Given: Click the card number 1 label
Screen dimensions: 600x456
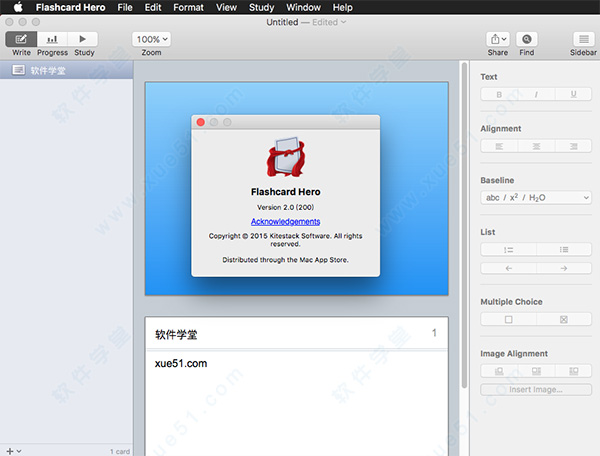Looking at the screenshot, I should point(434,333).
